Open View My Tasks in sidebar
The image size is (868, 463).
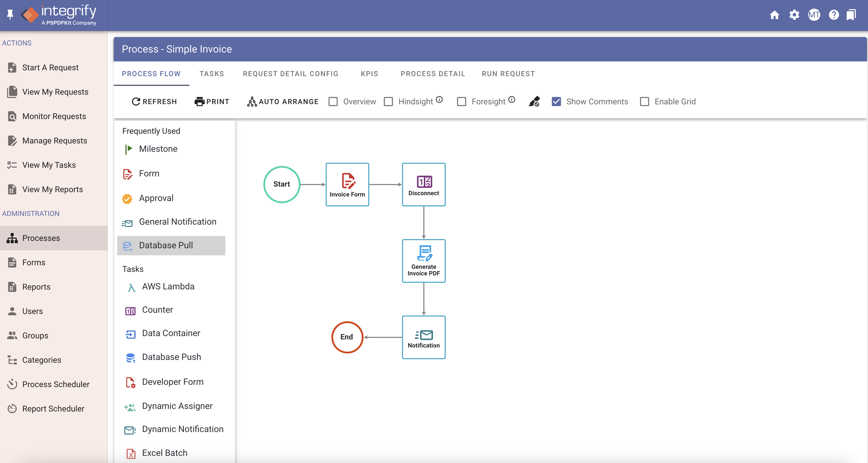(54, 165)
